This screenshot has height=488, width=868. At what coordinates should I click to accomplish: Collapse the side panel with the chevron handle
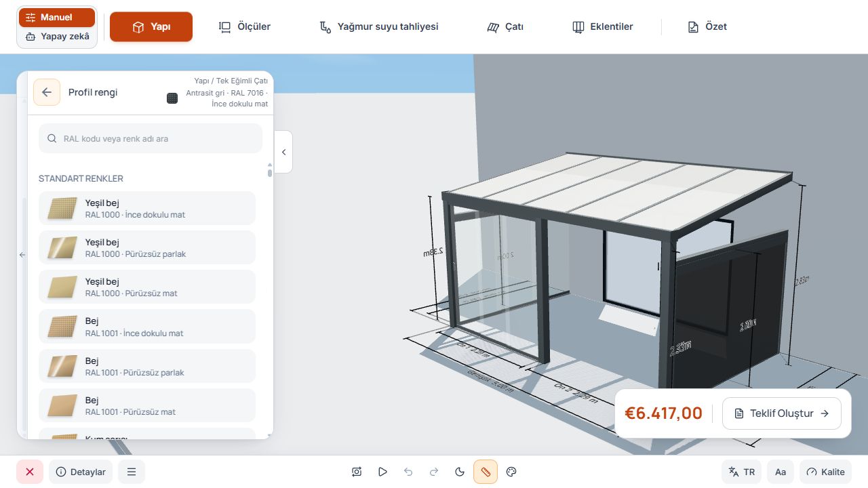point(283,152)
